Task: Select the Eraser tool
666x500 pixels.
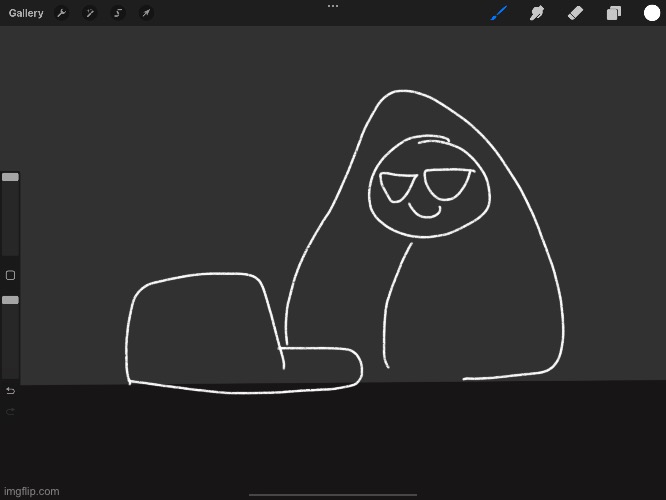Action: point(575,13)
